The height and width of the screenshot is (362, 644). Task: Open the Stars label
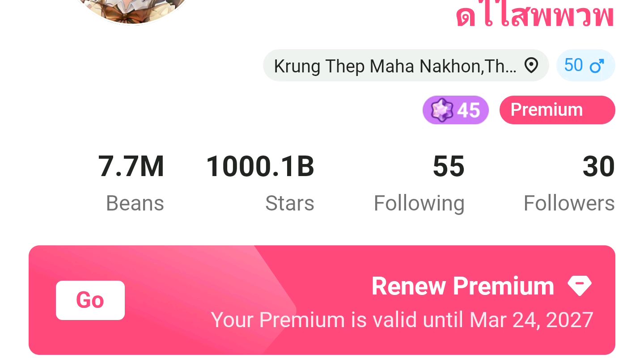click(290, 203)
